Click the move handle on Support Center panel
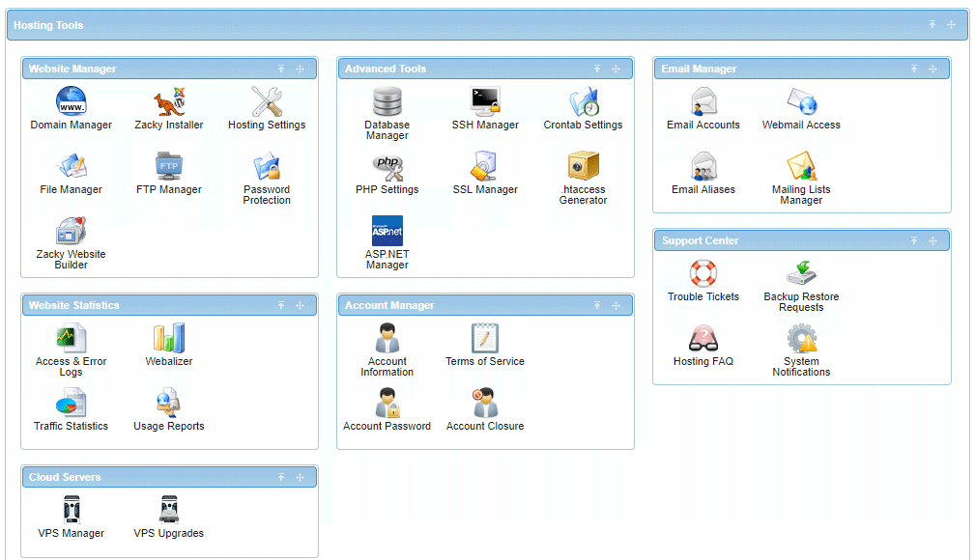 932,241
